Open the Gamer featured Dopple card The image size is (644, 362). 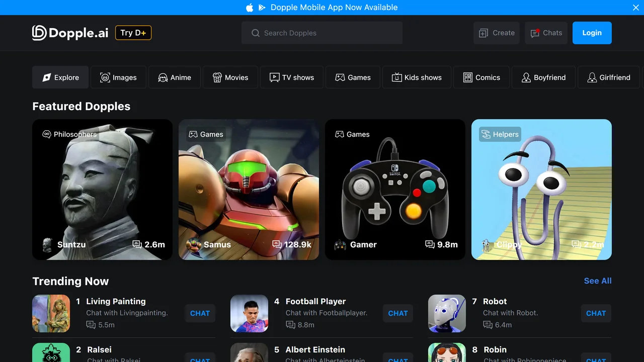[395, 190]
